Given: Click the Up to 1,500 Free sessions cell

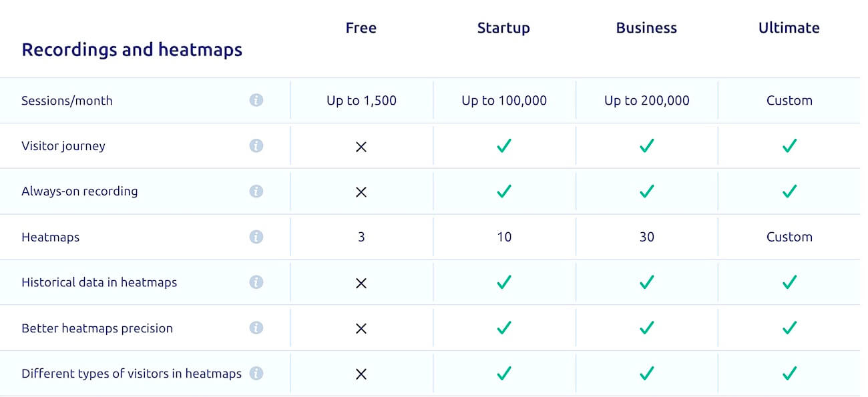Looking at the screenshot, I should click(361, 101).
